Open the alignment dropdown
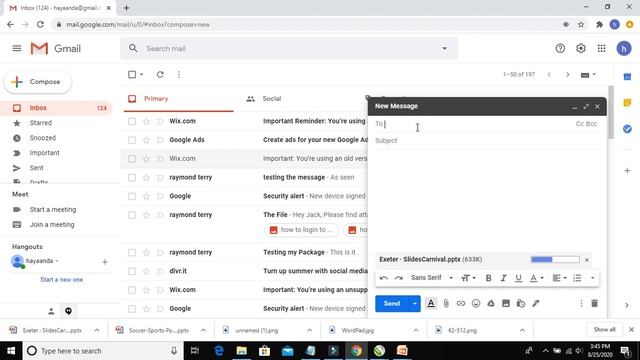The height and width of the screenshot is (360, 640). (559, 278)
